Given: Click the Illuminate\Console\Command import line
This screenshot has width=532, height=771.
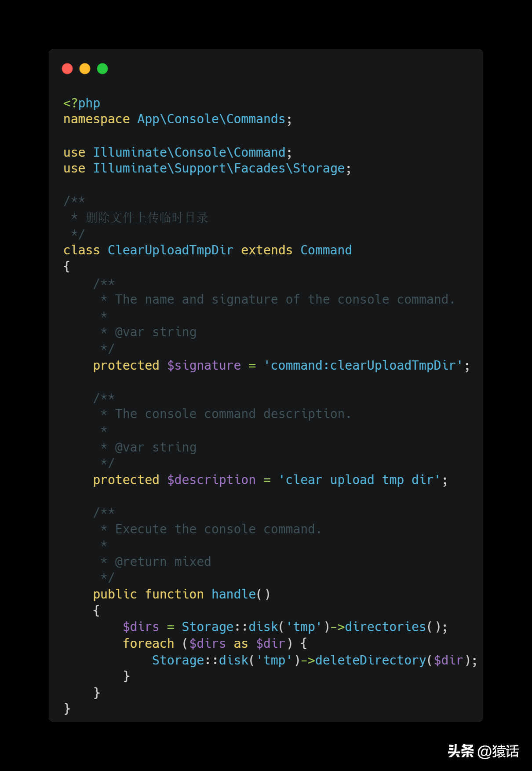Looking at the screenshot, I should point(178,153).
